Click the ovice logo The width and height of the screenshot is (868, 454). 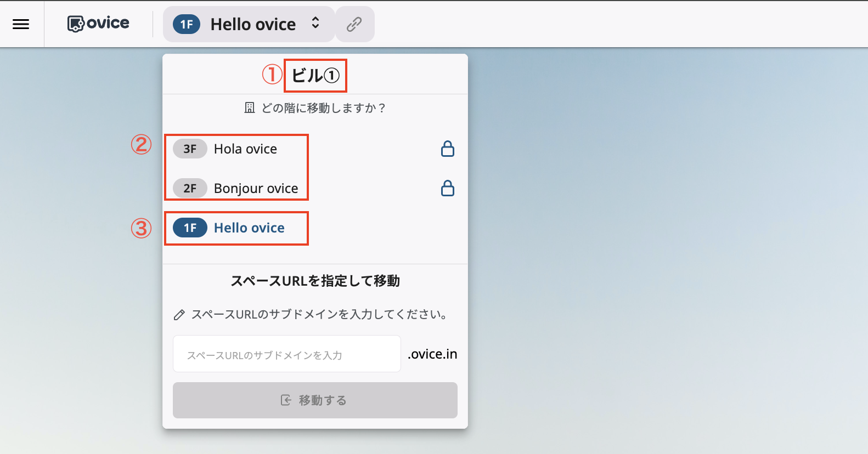pos(98,24)
